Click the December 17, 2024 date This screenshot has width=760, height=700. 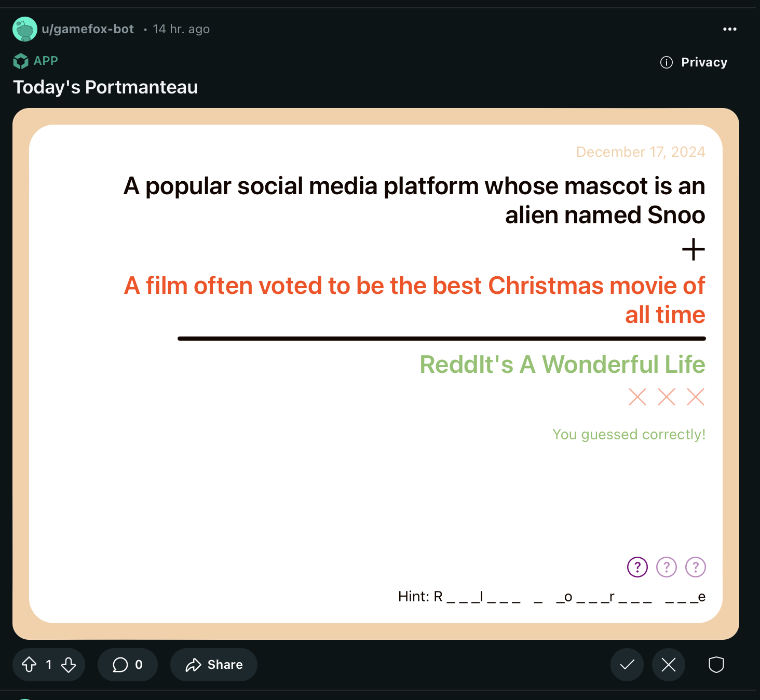coord(641,152)
